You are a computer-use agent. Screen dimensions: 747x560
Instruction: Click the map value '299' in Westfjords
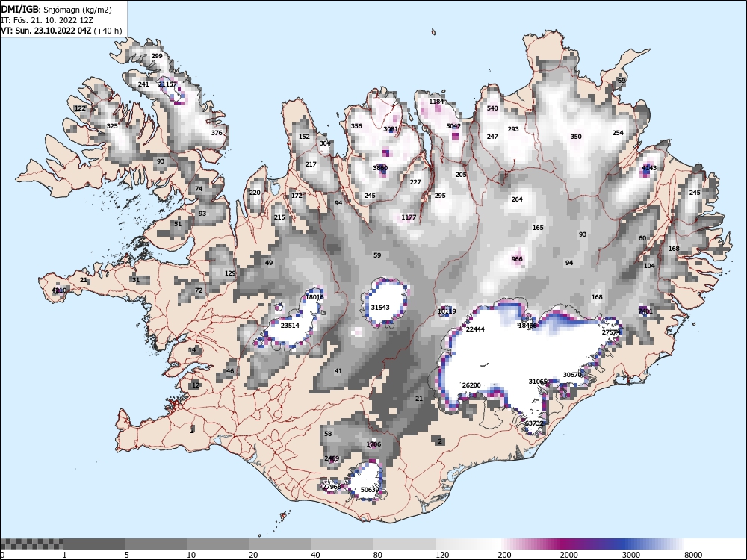click(157, 56)
